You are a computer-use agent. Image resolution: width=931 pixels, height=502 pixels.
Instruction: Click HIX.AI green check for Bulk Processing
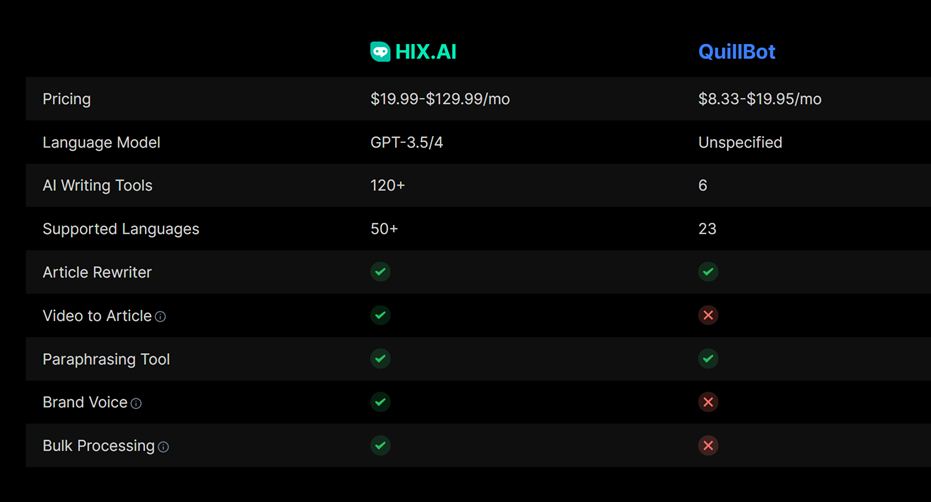pos(380,445)
